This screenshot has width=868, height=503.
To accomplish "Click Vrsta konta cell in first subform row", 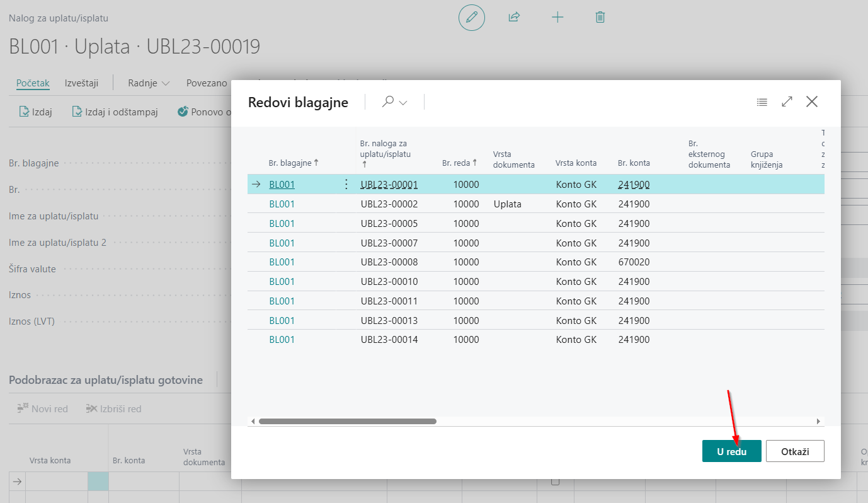I will click(56, 481).
